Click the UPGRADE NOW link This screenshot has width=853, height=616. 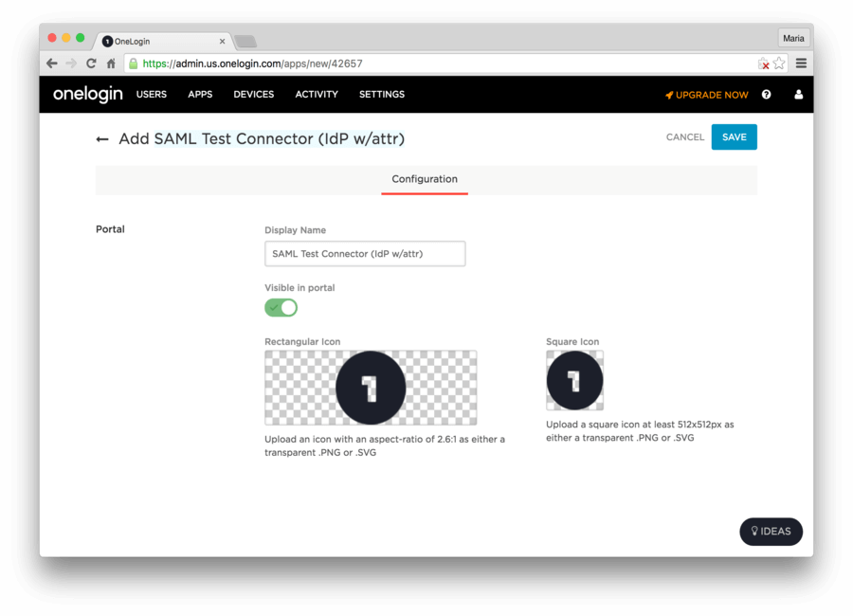click(707, 95)
